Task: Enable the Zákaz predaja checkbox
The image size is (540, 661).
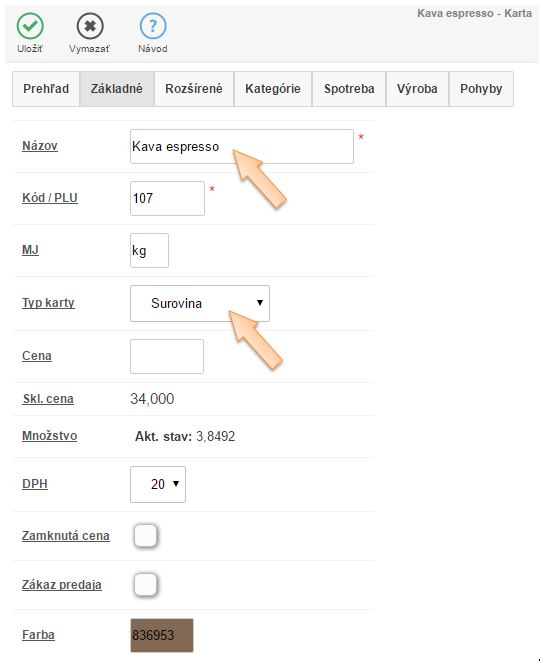Action: [x=146, y=584]
